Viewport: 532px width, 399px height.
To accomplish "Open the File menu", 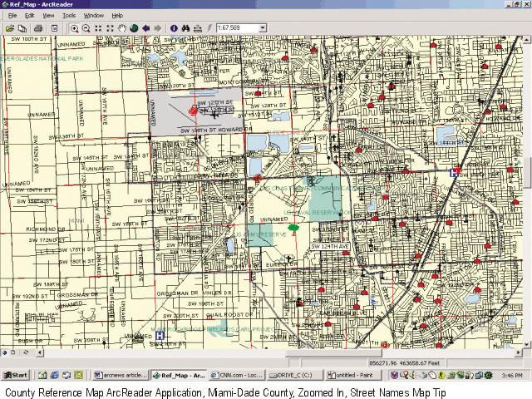I will point(12,15).
